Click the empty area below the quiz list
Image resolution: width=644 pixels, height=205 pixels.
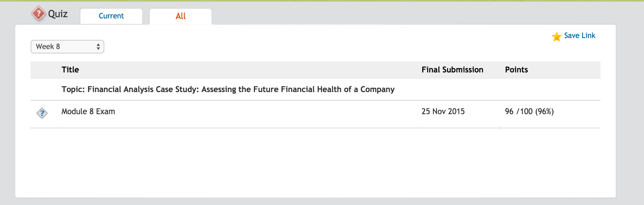(x=316, y=163)
